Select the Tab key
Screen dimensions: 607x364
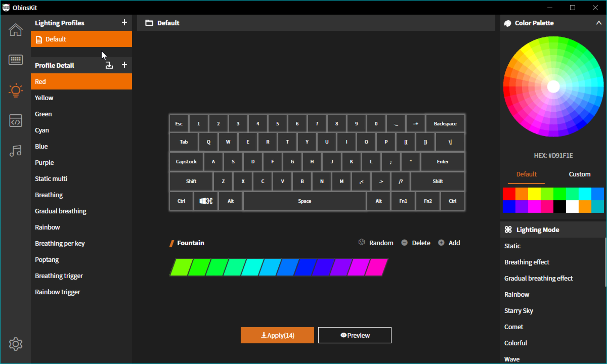coord(184,142)
